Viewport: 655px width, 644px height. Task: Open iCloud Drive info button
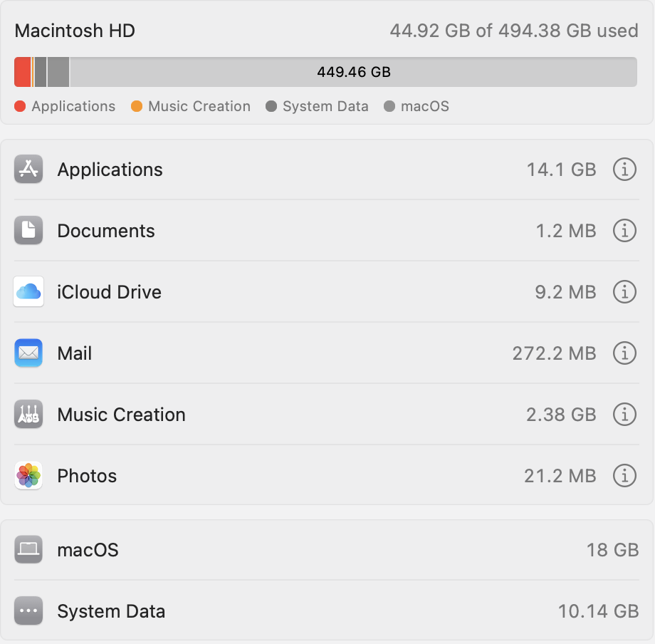tap(624, 292)
